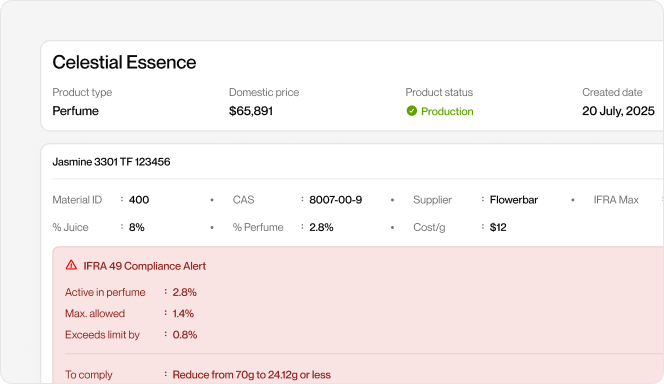
Task: Click the green Production check icon
Action: coord(412,111)
